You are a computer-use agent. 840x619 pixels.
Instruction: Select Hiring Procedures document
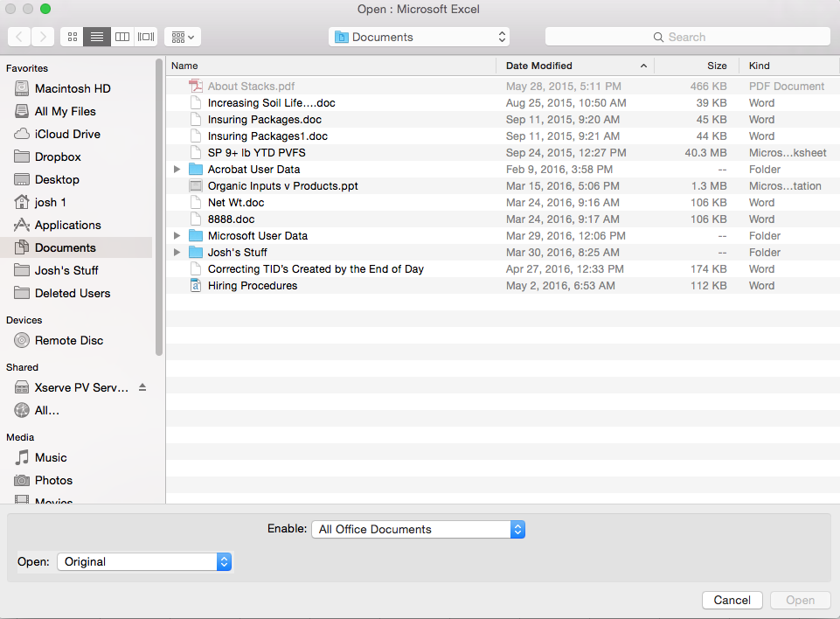(x=503, y=286)
